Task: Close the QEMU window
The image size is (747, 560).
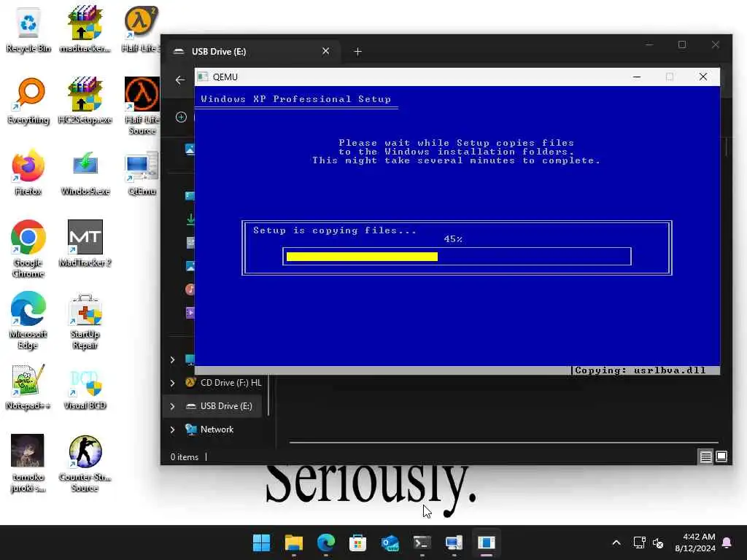Action: point(703,77)
